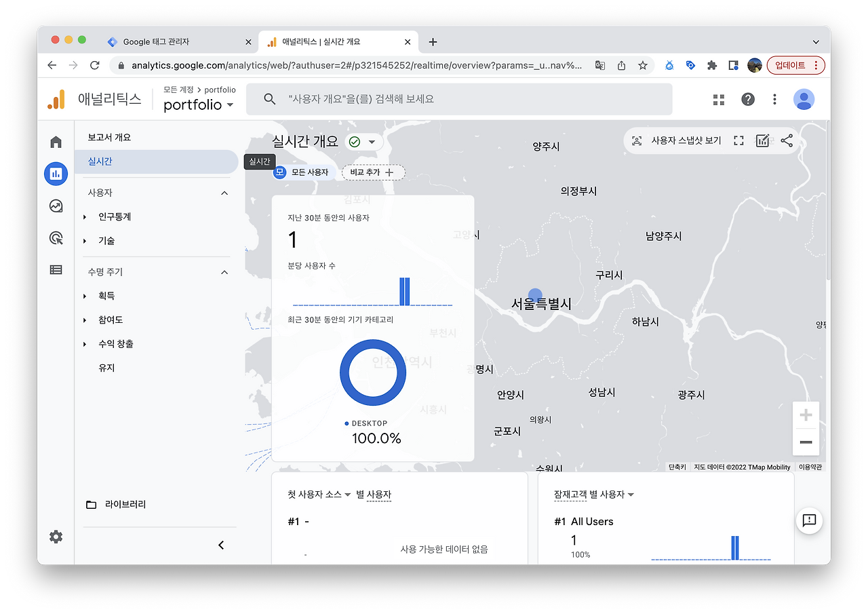Open the Google apps grid icon
Image resolution: width=868 pixels, height=614 pixels.
[719, 100]
